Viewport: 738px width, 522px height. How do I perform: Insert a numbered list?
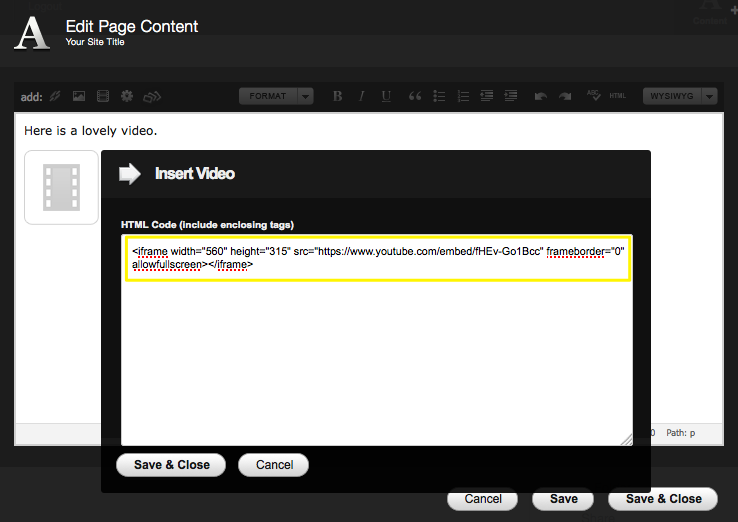[x=463, y=97]
